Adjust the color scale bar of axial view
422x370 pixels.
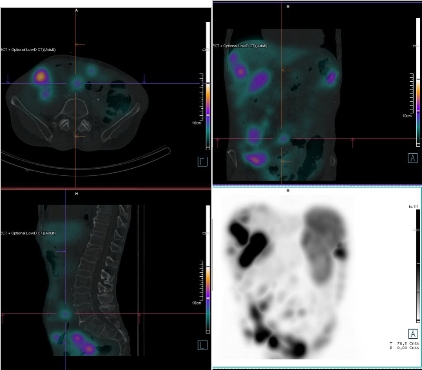(208, 85)
